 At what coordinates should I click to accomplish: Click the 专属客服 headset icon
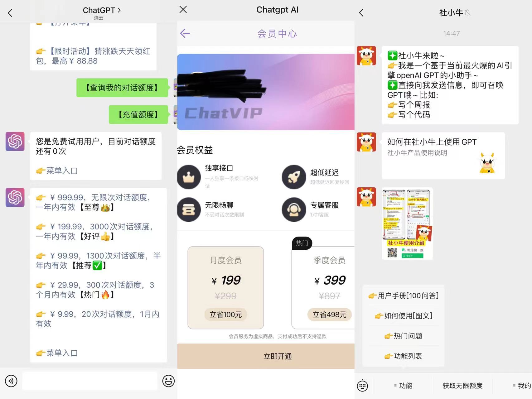[294, 209]
